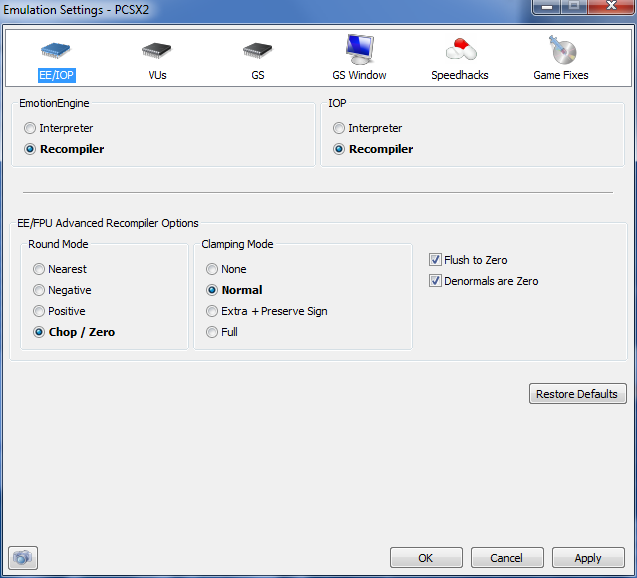Screen dimensions: 637x578
Task: Click the Speedhacks pills icon
Action: (461, 49)
